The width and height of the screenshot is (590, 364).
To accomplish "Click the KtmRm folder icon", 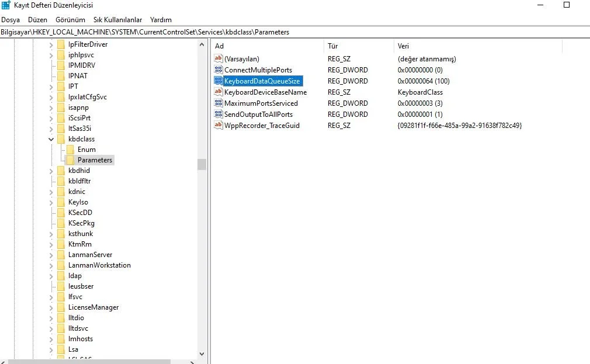I will tap(61, 244).
